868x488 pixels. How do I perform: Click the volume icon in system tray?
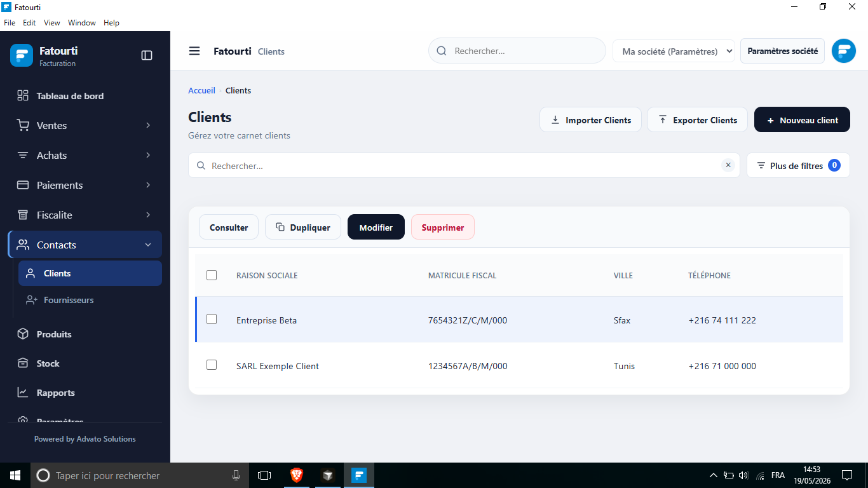(x=744, y=475)
